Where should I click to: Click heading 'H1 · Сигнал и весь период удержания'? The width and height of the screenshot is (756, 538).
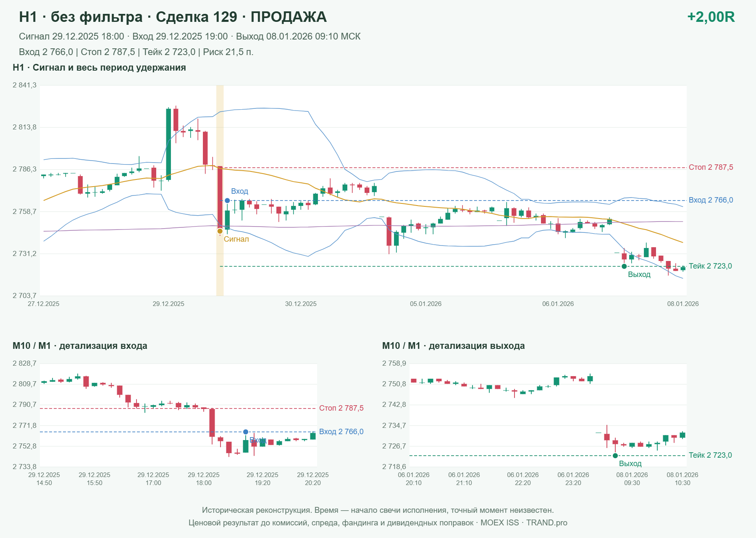click(99, 68)
